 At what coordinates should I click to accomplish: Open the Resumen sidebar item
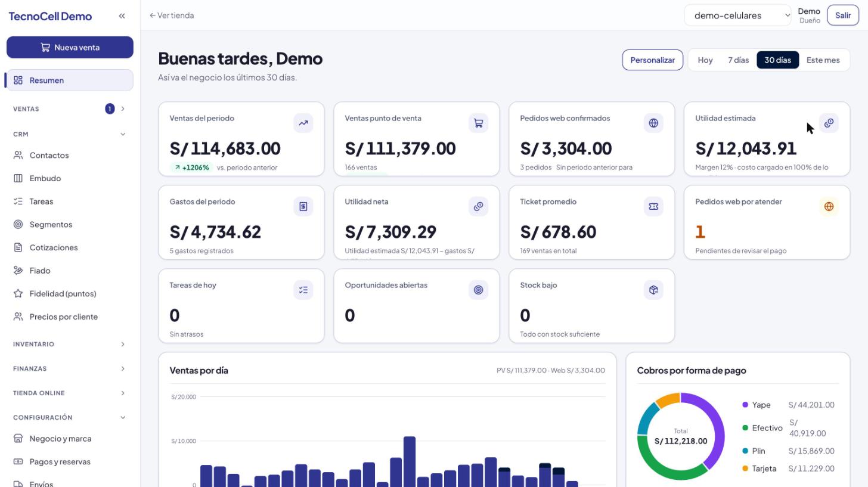pyautogui.click(x=70, y=80)
